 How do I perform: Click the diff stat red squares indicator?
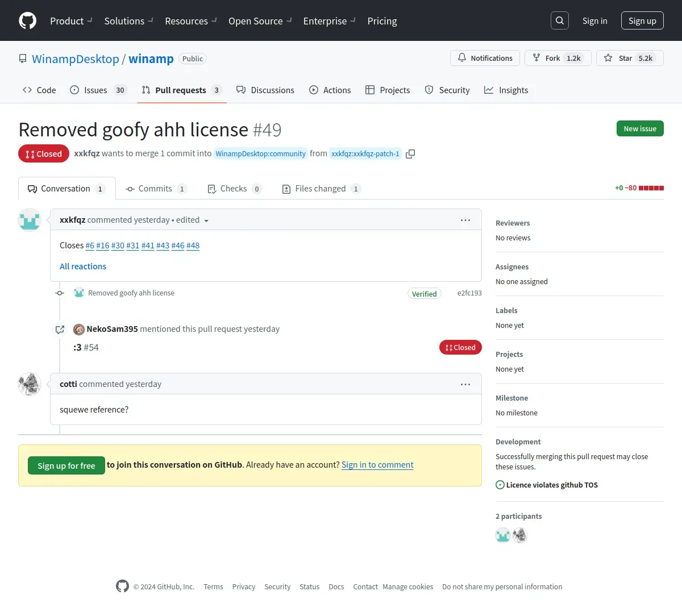coord(651,188)
